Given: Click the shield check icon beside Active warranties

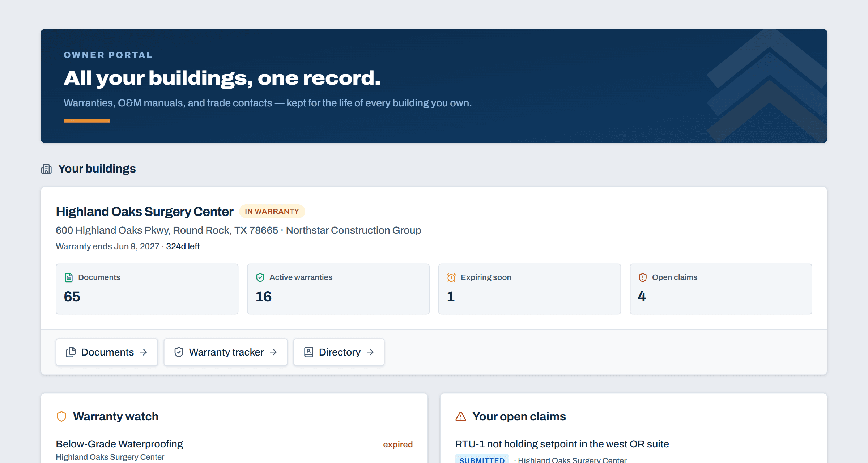Looking at the screenshot, I should point(260,277).
